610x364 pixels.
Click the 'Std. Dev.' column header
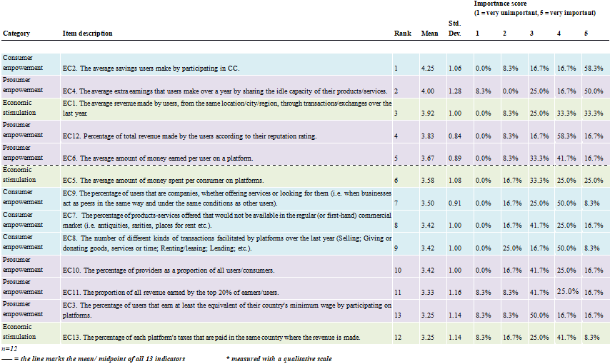(454, 29)
